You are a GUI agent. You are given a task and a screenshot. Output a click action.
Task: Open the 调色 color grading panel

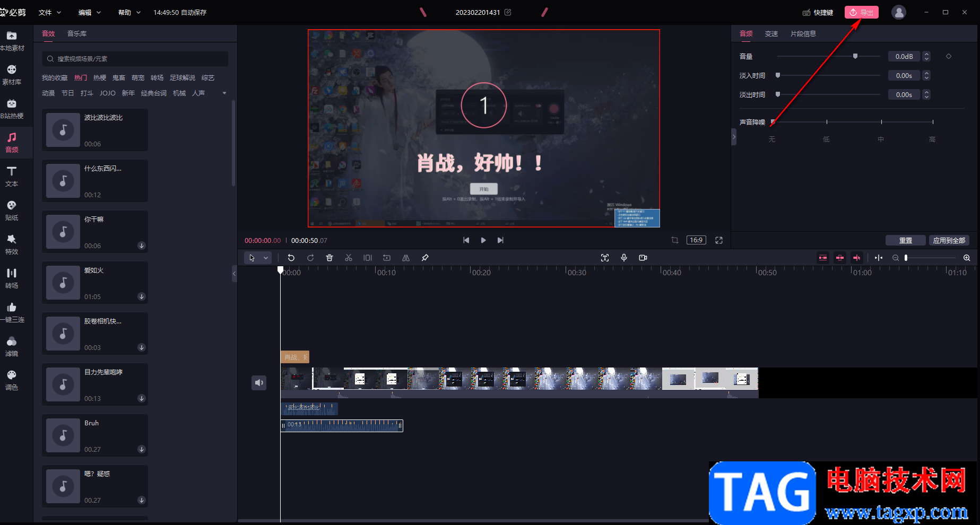point(12,380)
